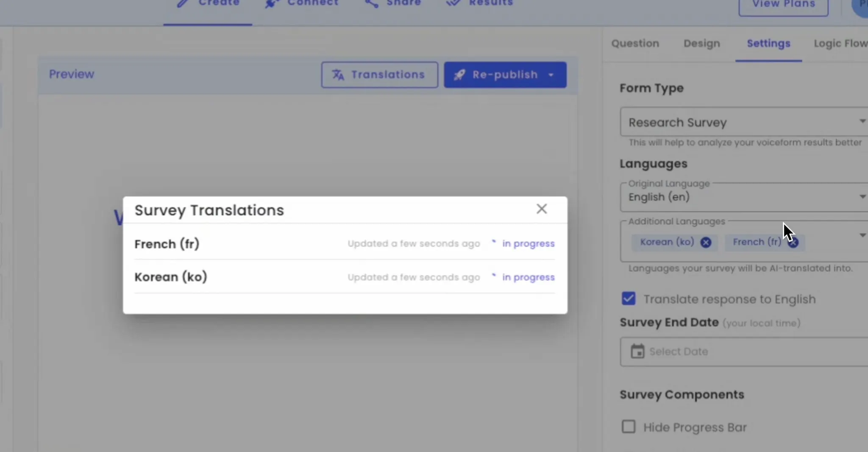This screenshot has height=452, width=868.
Task: Click French 'Updated a few seconds ago' text
Action: tap(414, 243)
